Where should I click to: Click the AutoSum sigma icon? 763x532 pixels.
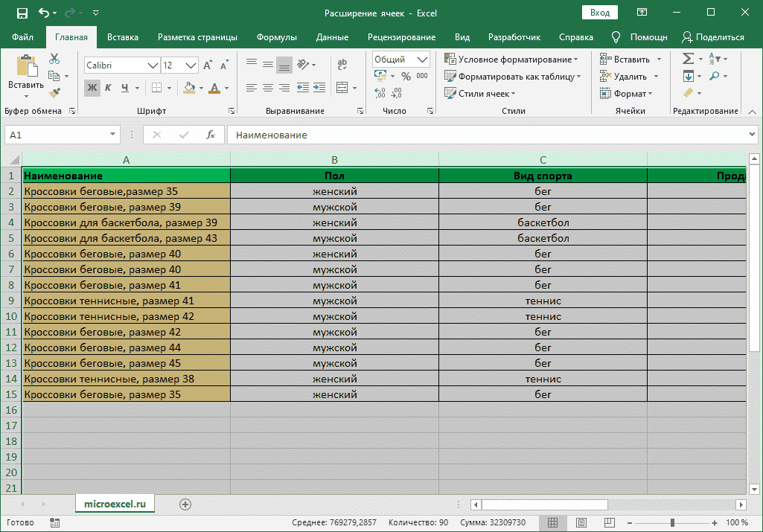[687, 59]
